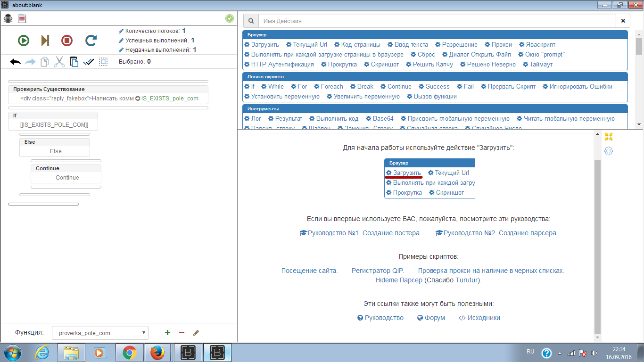Open the Функция dropdown showing proverka_pole_com

click(100, 333)
